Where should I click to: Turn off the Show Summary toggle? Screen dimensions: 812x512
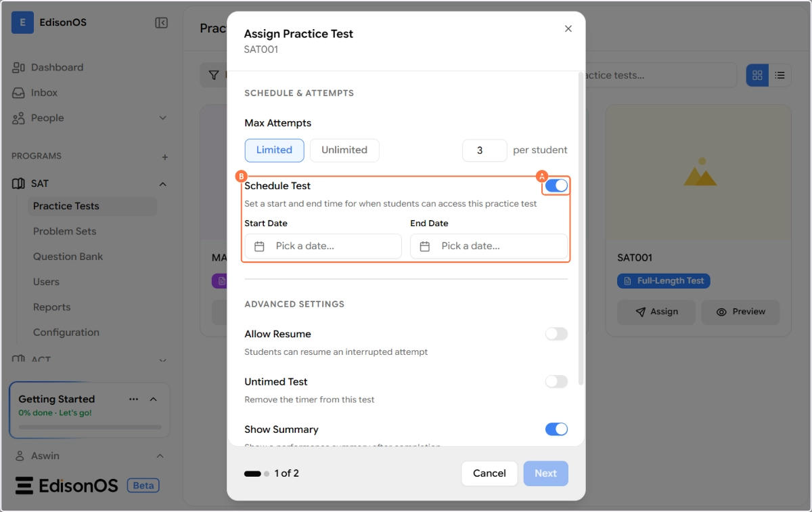(556, 429)
